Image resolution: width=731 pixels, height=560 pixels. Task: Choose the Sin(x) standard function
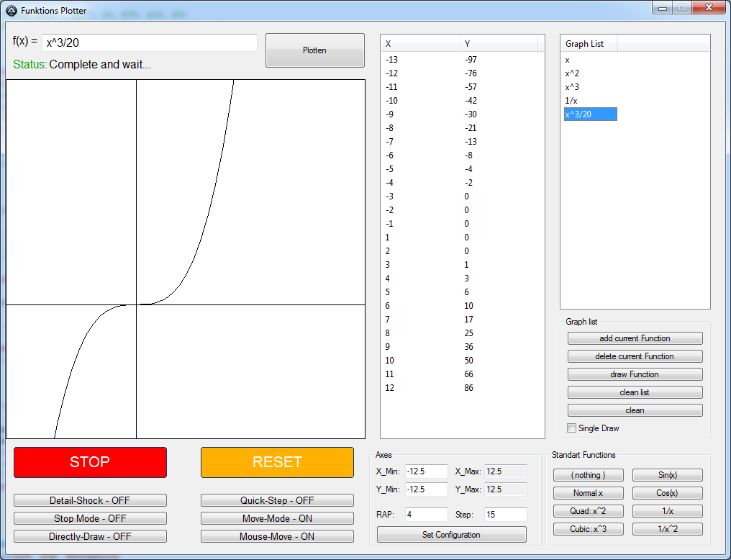point(667,475)
